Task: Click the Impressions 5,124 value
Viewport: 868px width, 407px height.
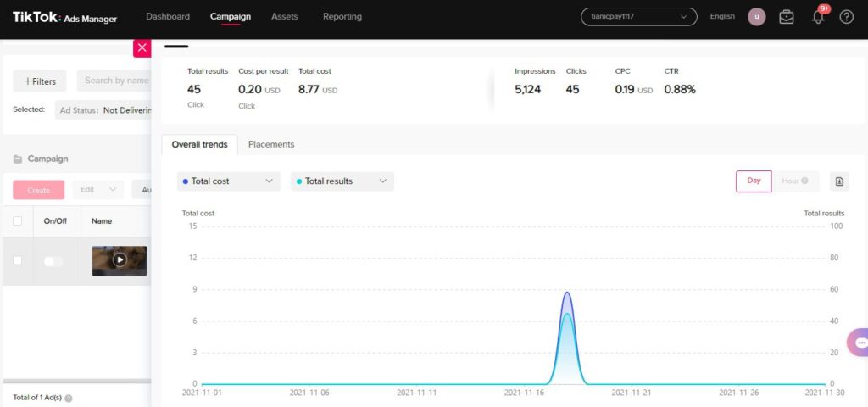Action: [527, 89]
